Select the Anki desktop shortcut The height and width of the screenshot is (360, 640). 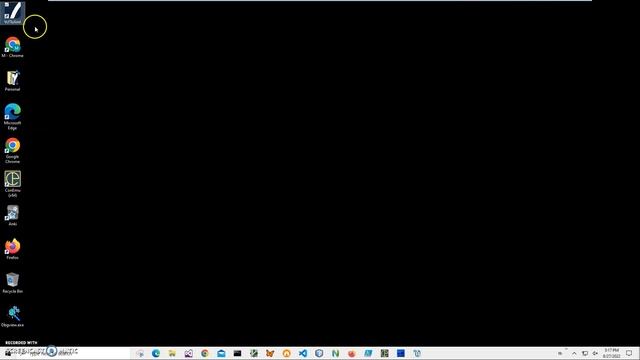[x=12, y=216]
